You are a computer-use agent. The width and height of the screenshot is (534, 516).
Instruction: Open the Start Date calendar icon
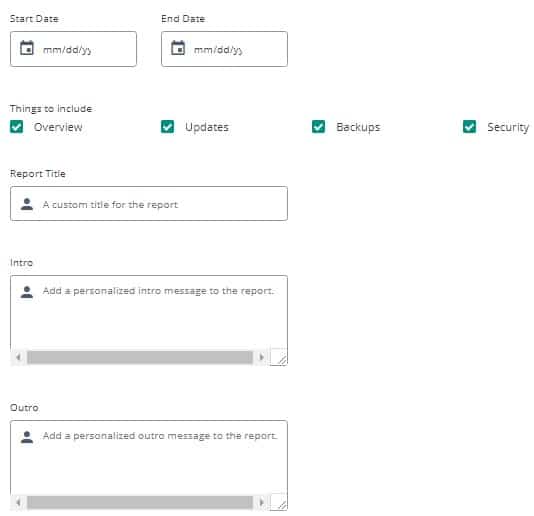click(27, 48)
